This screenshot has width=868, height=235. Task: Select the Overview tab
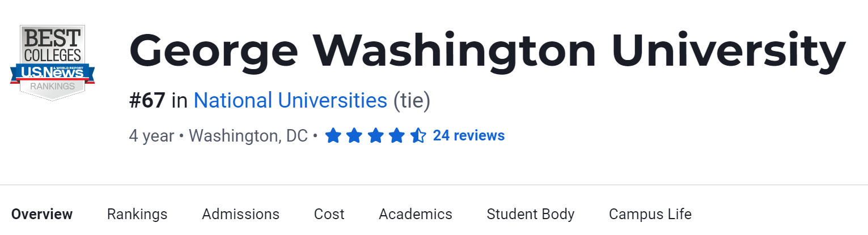pyautogui.click(x=42, y=214)
